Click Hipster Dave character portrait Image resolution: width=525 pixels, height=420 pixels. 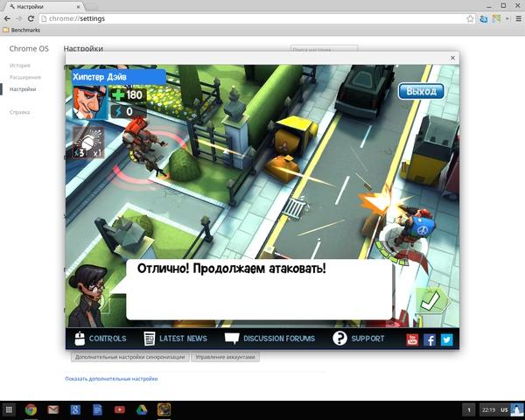coord(90,102)
